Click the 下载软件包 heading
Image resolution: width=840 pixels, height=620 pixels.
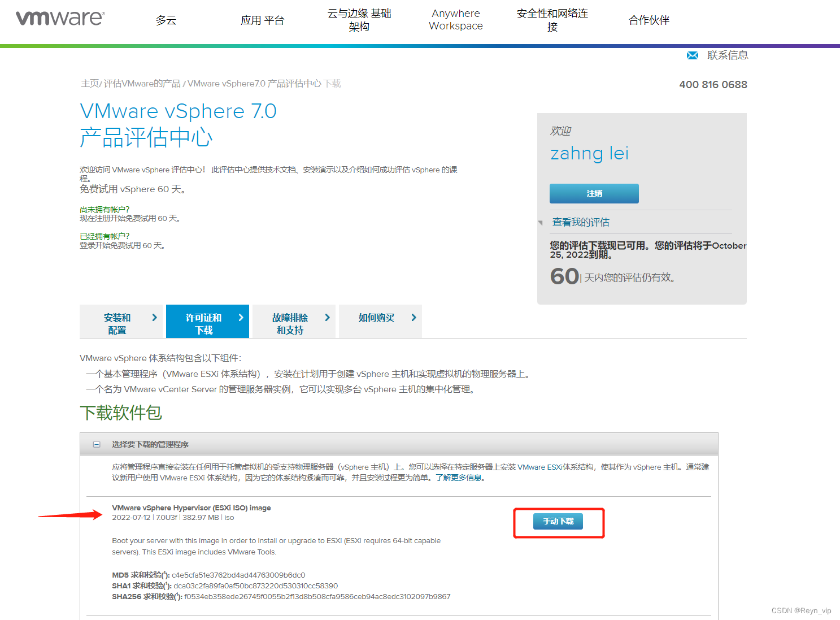pos(121,413)
